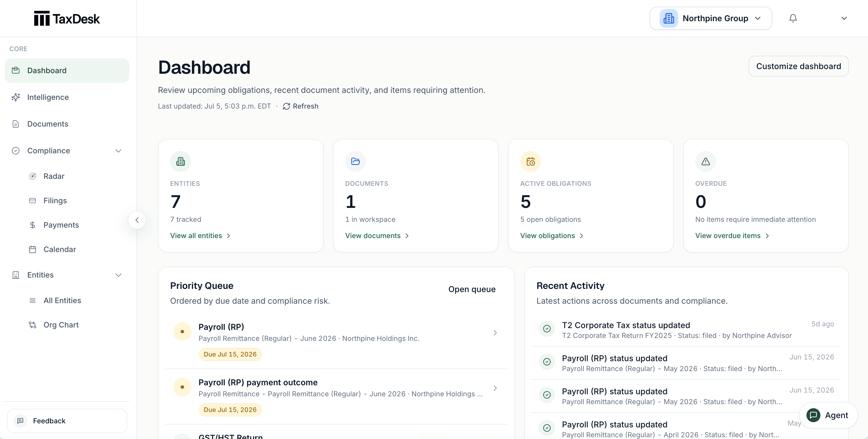Screen dimensions: 868x439
Task: Follow the View documents link
Action: coord(377,235)
